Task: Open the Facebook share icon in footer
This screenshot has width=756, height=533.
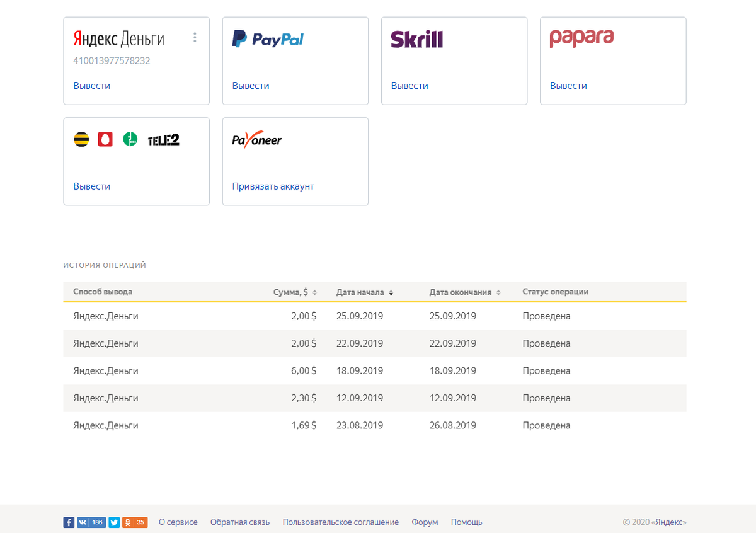Action: click(x=69, y=522)
